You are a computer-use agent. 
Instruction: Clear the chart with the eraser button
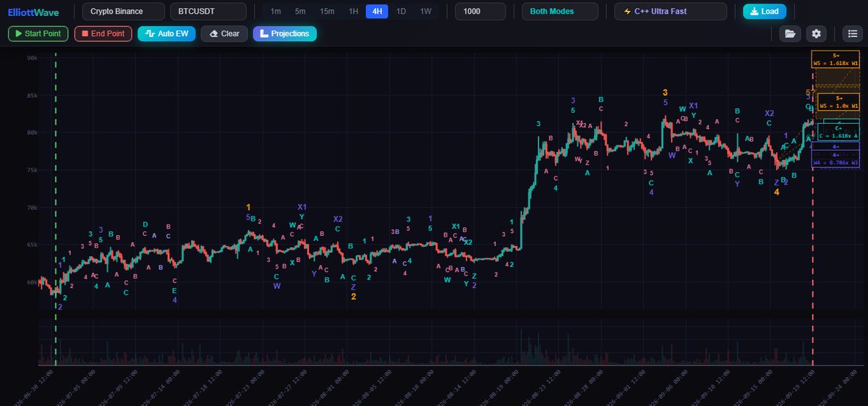tap(224, 33)
